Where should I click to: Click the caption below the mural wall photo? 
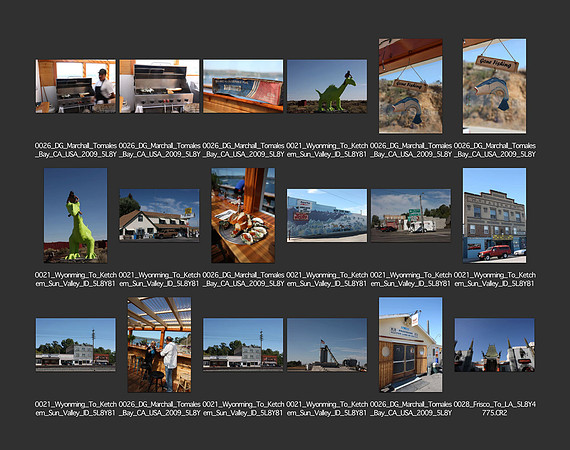(327, 279)
